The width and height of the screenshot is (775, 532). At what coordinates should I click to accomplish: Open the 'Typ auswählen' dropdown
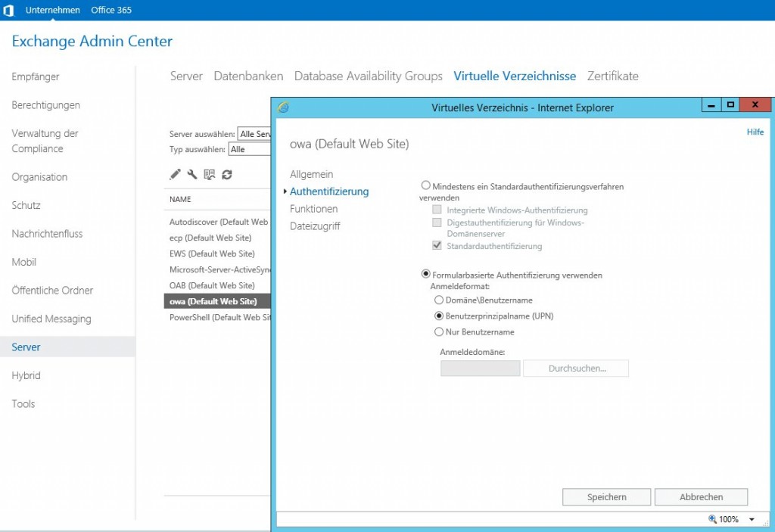(250, 150)
